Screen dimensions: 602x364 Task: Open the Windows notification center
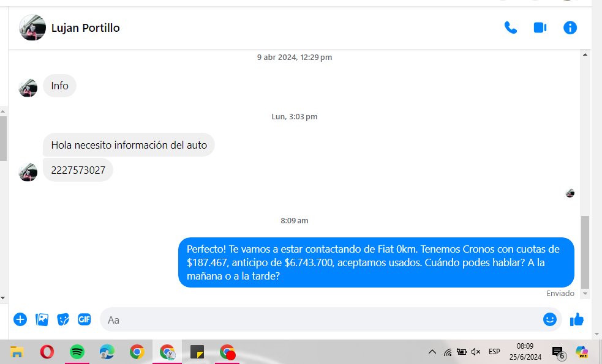557,352
